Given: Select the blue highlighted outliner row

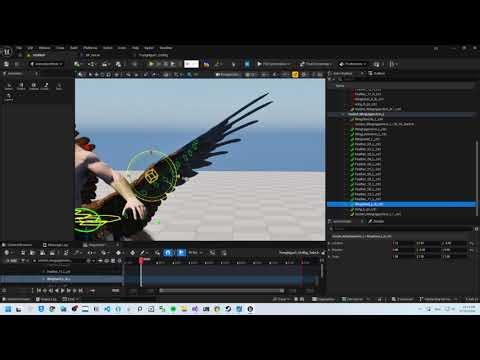Looking at the screenshot, I should tap(401, 204).
